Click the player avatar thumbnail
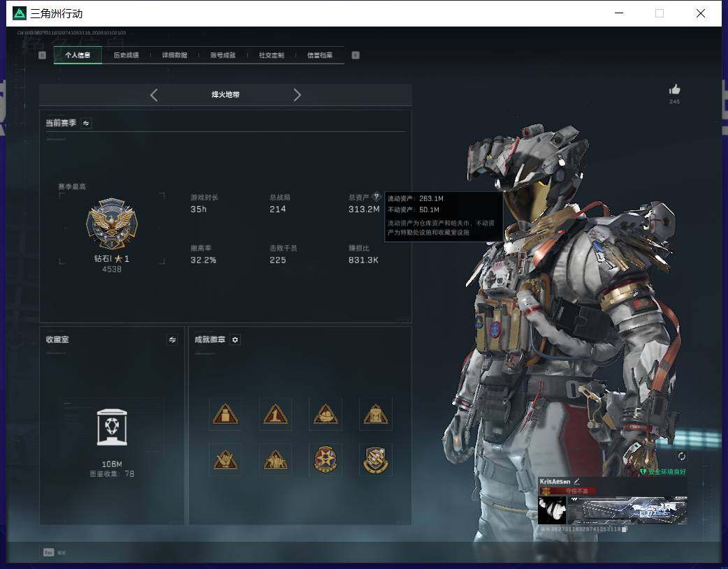The height and width of the screenshot is (569, 728). [552, 510]
